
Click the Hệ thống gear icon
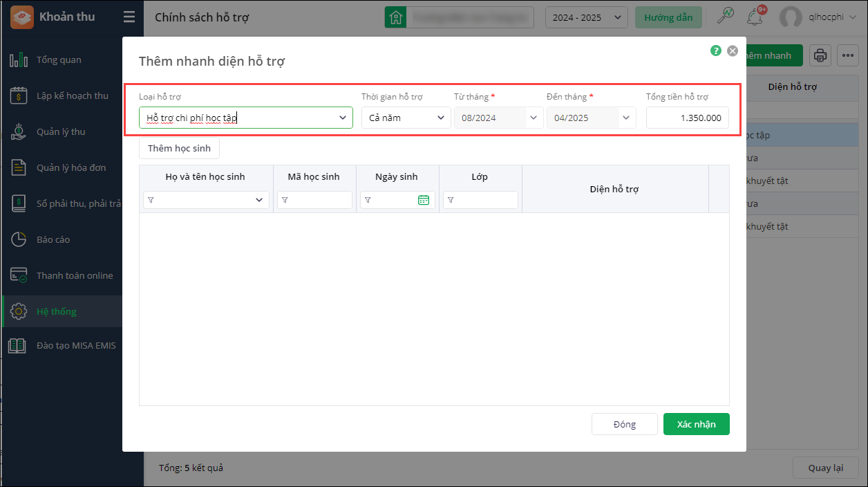pyautogui.click(x=19, y=311)
